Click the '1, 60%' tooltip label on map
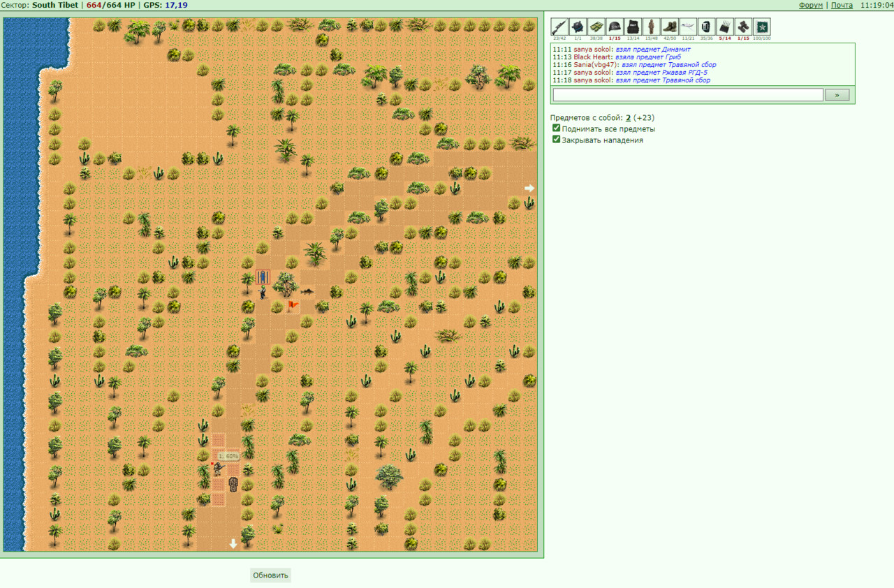This screenshot has height=588, width=894. pyautogui.click(x=228, y=455)
